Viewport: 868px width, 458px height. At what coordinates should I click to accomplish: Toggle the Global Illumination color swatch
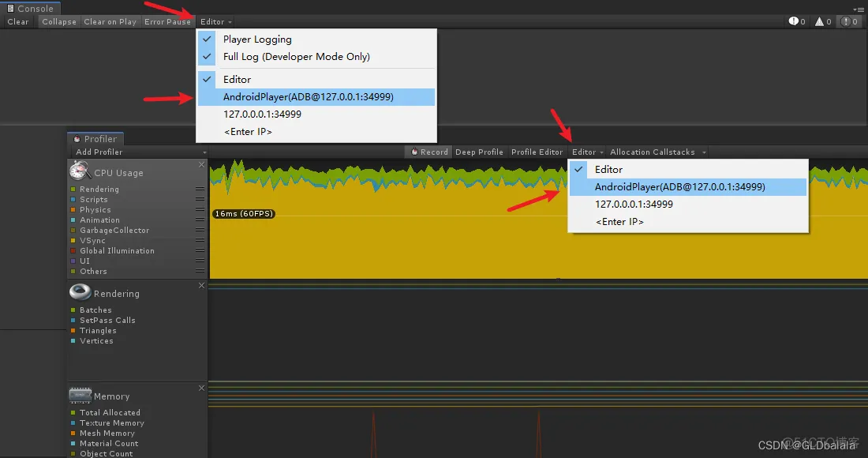tap(73, 251)
